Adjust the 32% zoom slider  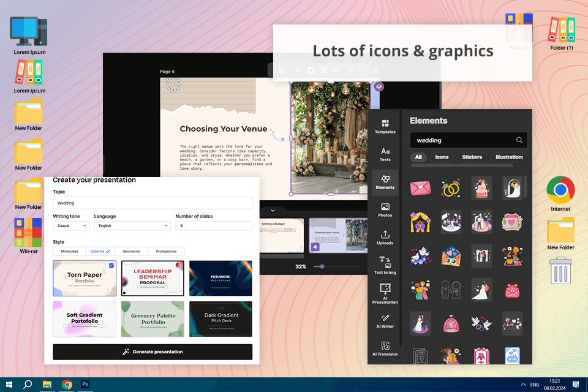[x=322, y=266]
